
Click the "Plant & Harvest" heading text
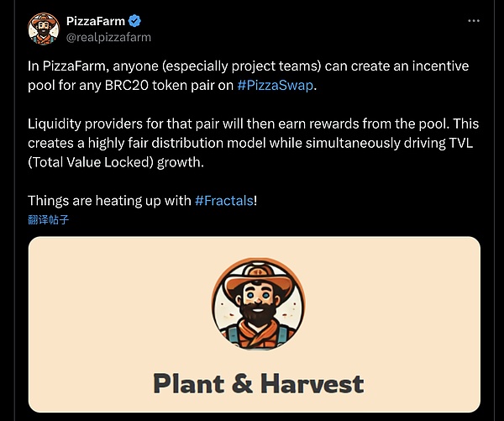click(258, 384)
